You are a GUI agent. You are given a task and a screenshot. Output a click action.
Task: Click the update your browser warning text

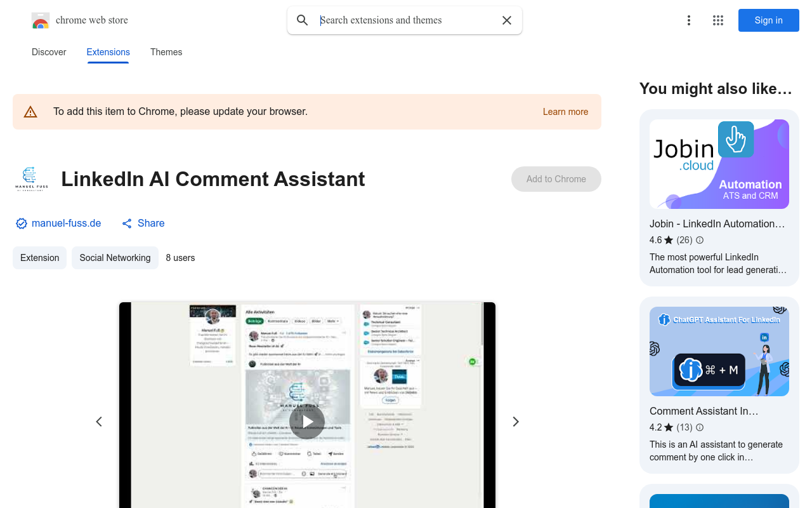pos(181,112)
